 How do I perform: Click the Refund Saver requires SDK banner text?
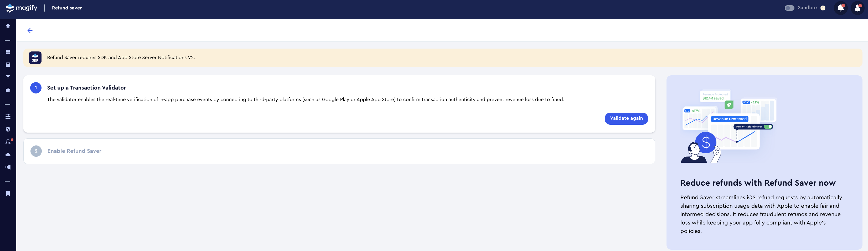point(121,57)
